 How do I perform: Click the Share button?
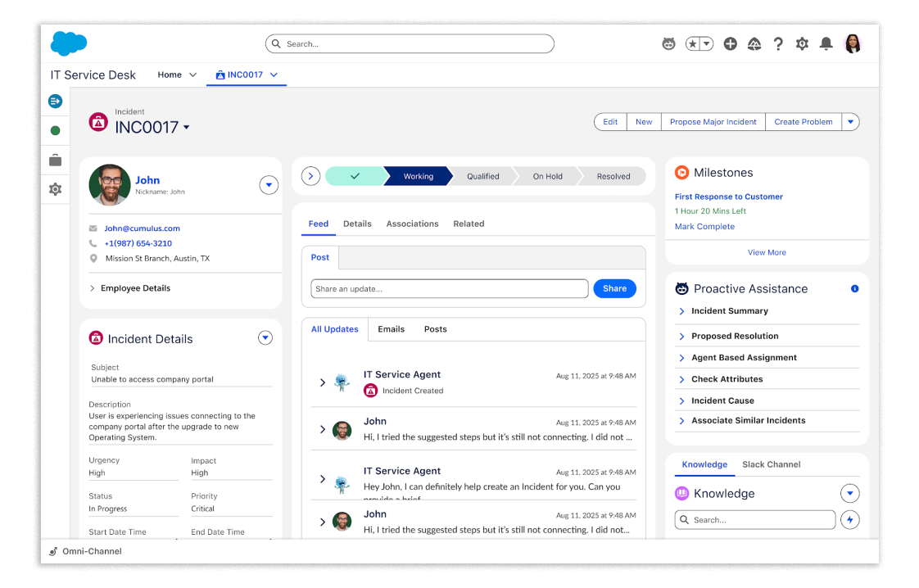pyautogui.click(x=614, y=288)
